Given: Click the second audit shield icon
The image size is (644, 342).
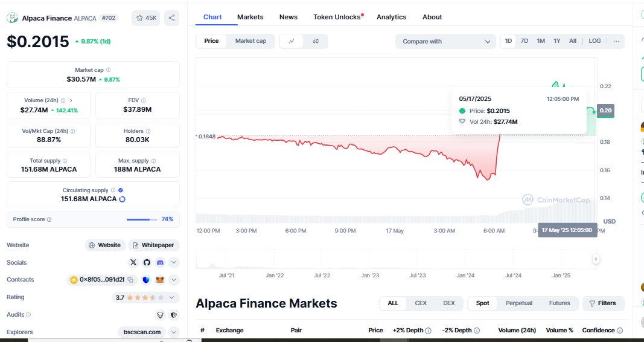Looking at the screenshot, I should 174,315.
